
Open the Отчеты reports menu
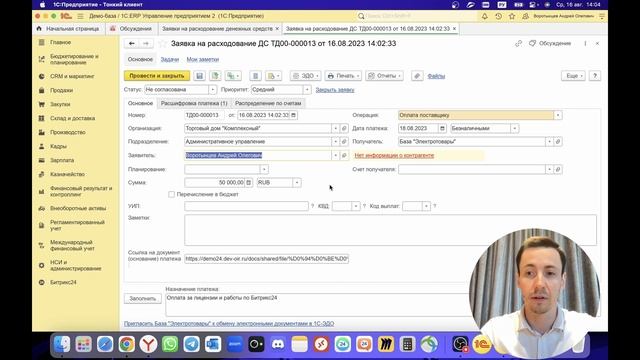click(384, 76)
